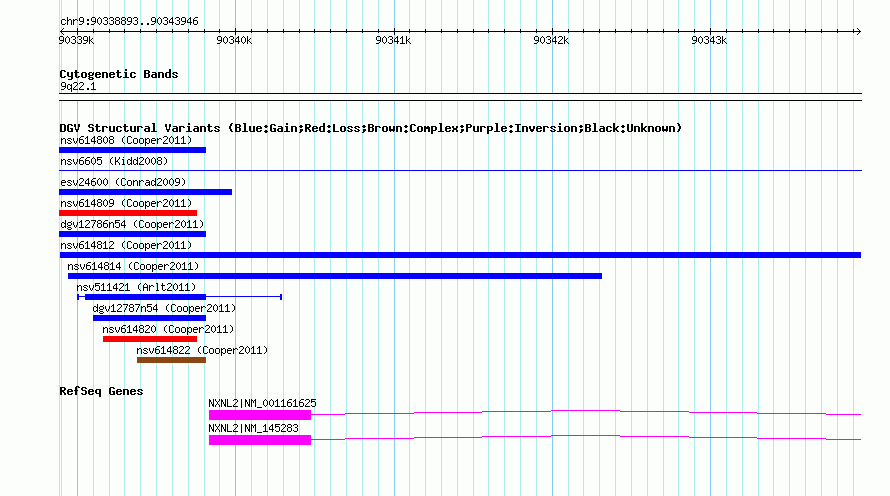Click the RefSeq Genes track title
890x496 pixels.
click(x=101, y=392)
